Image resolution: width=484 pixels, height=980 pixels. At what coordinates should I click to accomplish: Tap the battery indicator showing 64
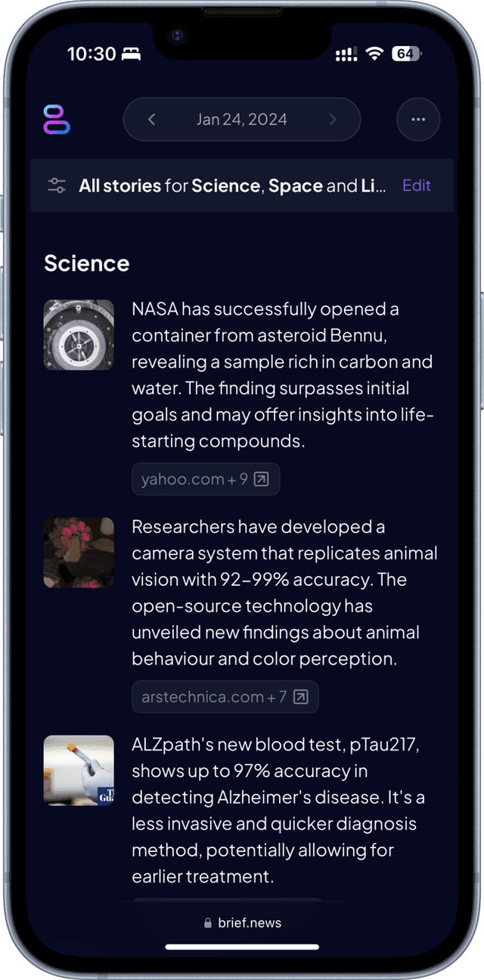point(406,54)
